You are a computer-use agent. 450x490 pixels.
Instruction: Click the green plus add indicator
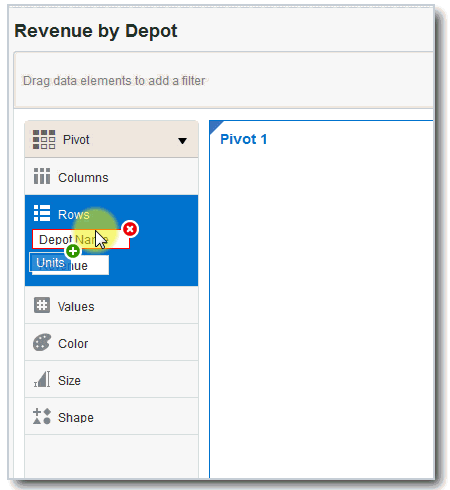point(73,251)
